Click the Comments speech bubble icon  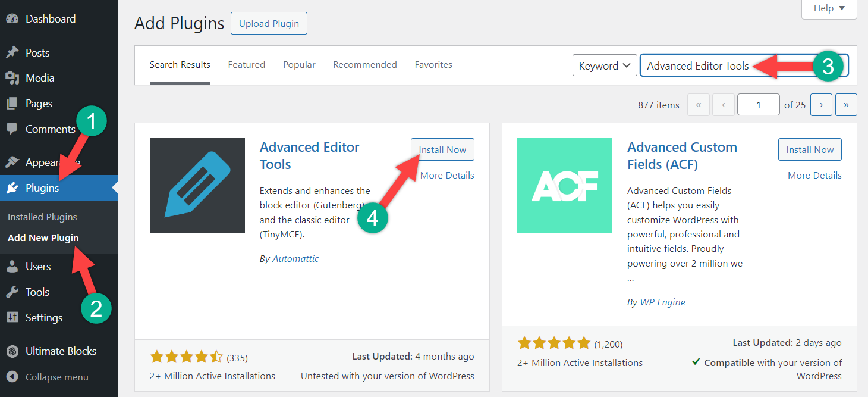coord(12,129)
